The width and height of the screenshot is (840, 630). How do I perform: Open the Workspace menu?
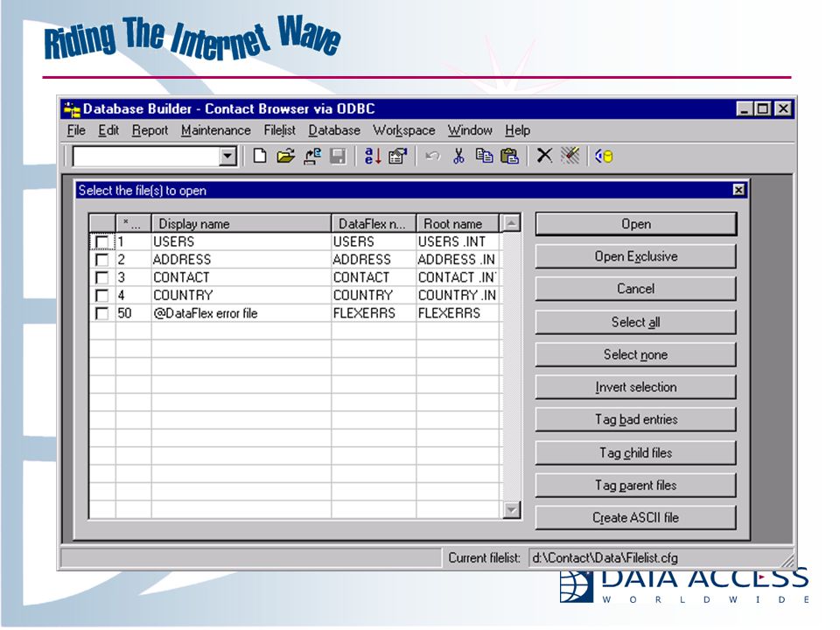coord(404,130)
